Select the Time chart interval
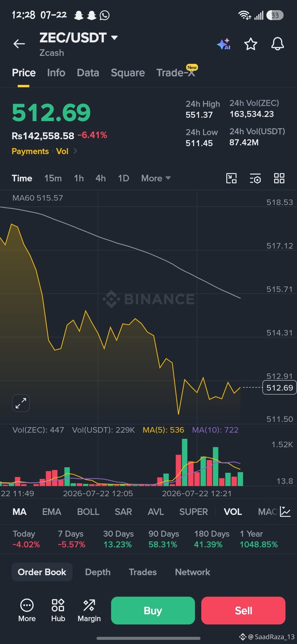Image resolution: width=297 pixels, height=644 pixels. (22, 178)
